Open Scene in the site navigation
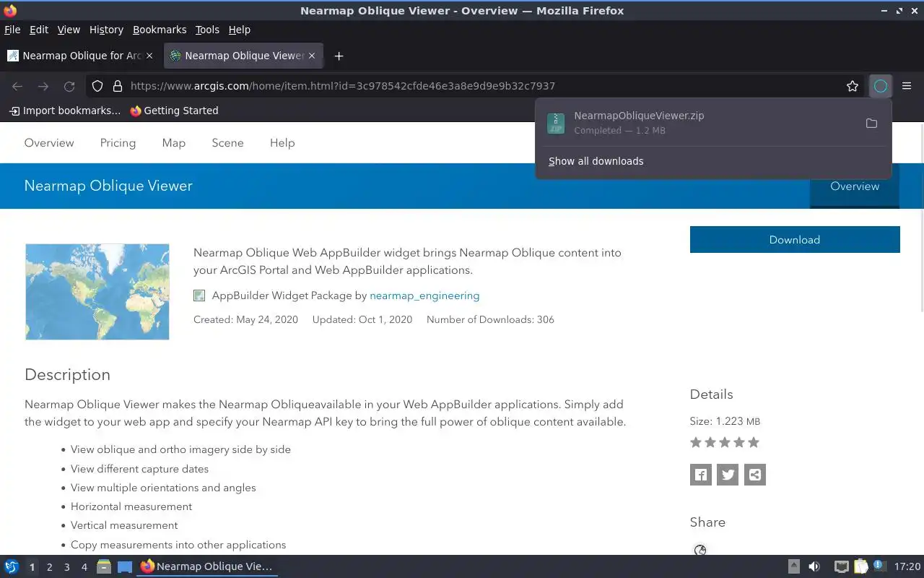This screenshot has height=578, width=924. click(x=227, y=143)
